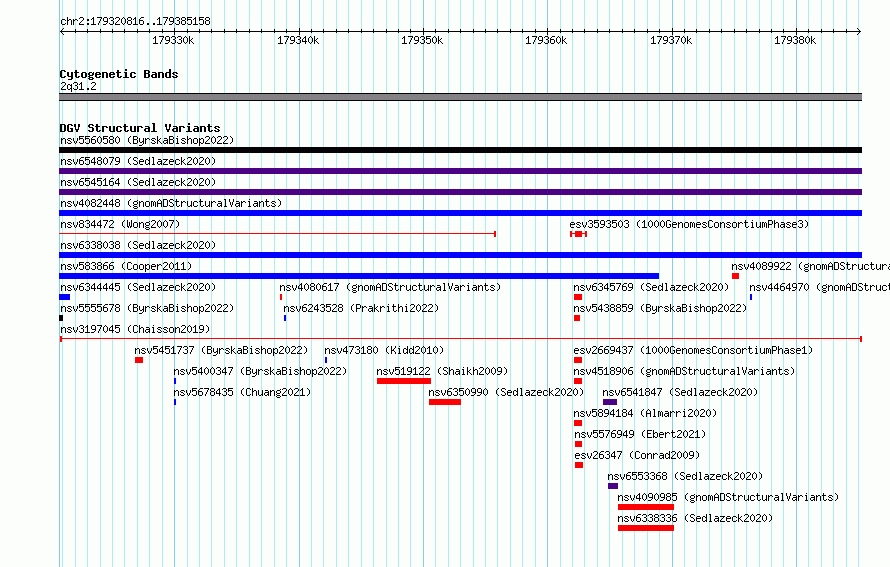
Task: Open the nsv6338336 (Sedlazeck2020) label
Action: 695,518
